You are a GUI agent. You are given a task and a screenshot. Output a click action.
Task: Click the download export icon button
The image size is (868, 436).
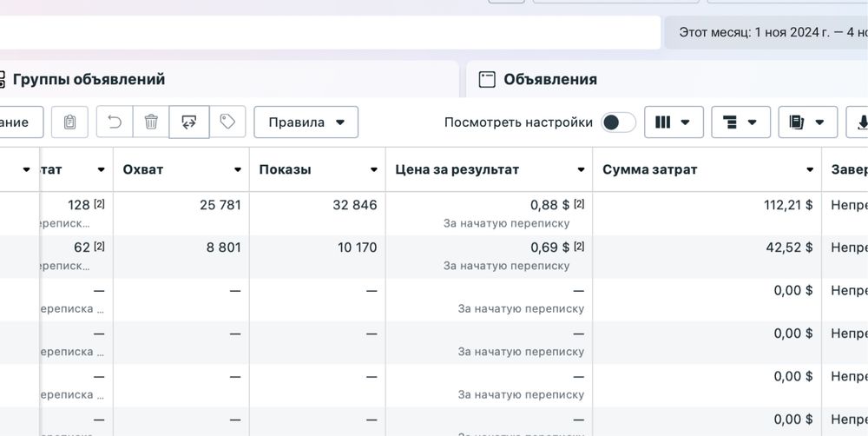tap(859, 122)
